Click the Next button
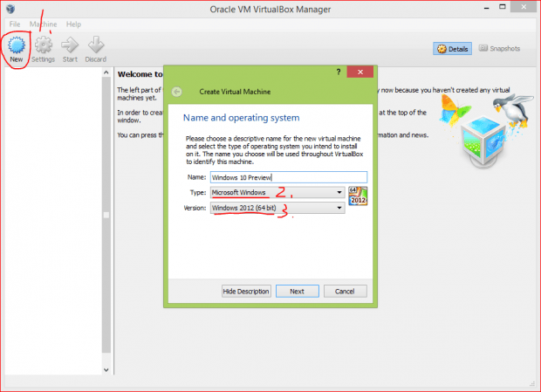The image size is (541, 392). pos(297,292)
